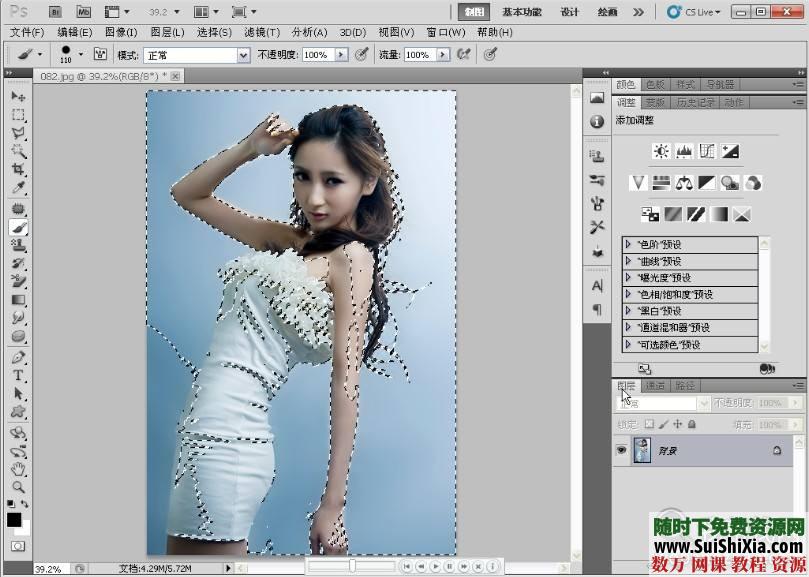Add a Color Balance (scales) adjustment
Screen dimensions: 809x577
click(x=684, y=183)
